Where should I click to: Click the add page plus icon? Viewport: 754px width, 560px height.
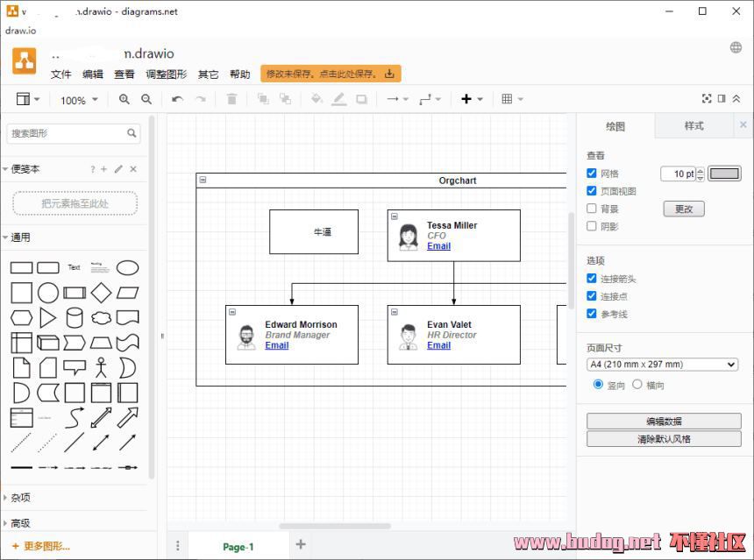coord(301,545)
